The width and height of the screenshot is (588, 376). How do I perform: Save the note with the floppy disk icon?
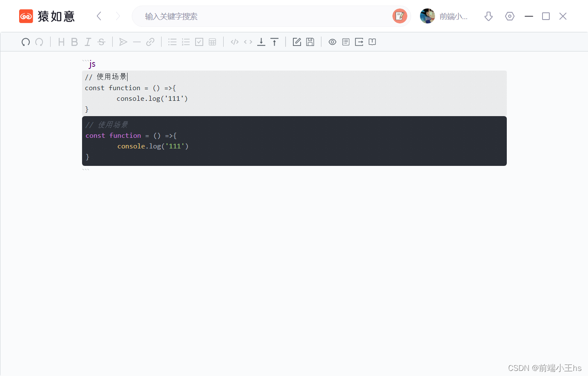(x=310, y=42)
